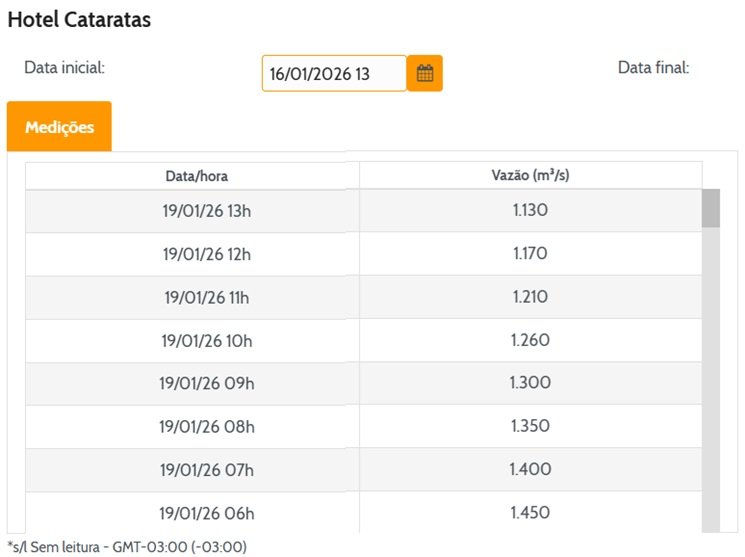
Task: Click the 1.130 flow value cell
Action: pos(530,210)
